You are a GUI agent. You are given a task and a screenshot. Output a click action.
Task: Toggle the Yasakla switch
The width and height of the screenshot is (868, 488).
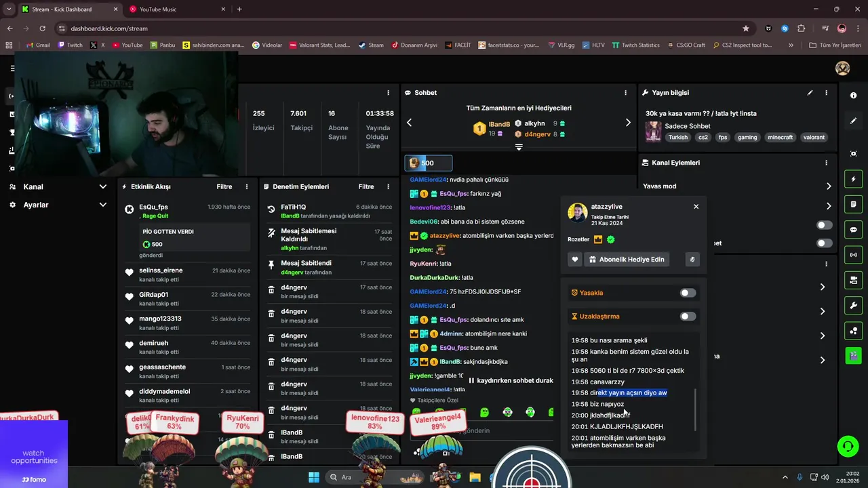click(688, 293)
